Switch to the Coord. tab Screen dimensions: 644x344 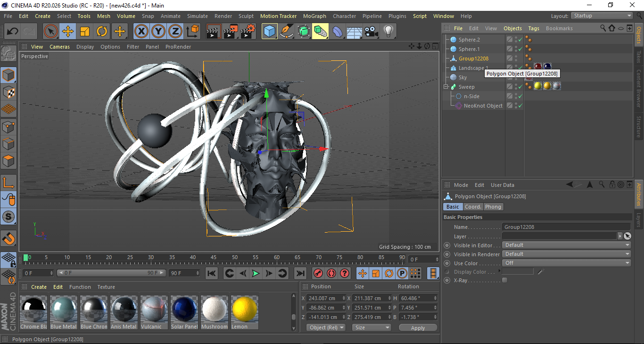click(x=473, y=207)
